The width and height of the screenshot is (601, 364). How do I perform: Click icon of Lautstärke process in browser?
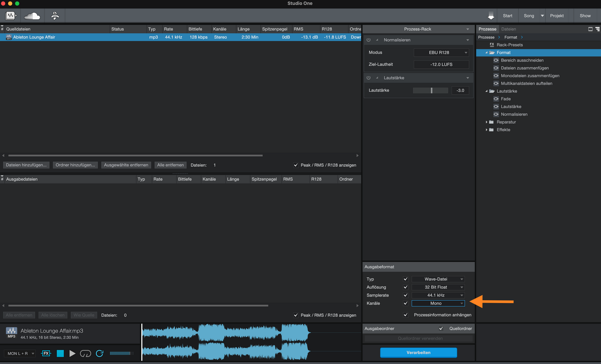pos(496,107)
